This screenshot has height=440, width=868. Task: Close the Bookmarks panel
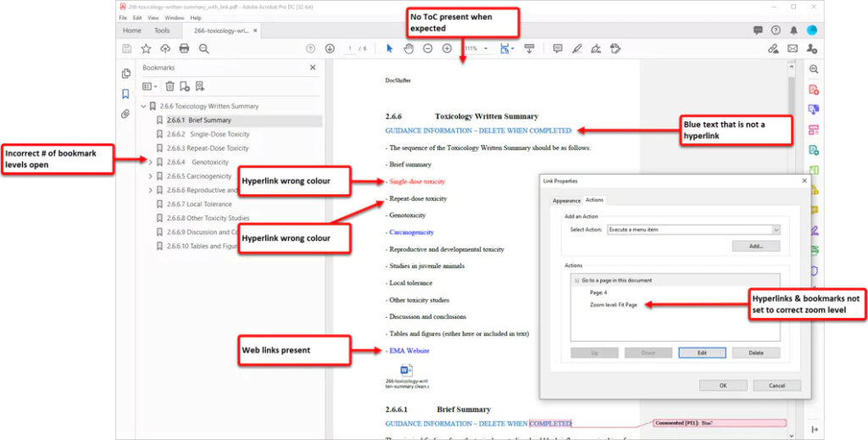click(313, 68)
